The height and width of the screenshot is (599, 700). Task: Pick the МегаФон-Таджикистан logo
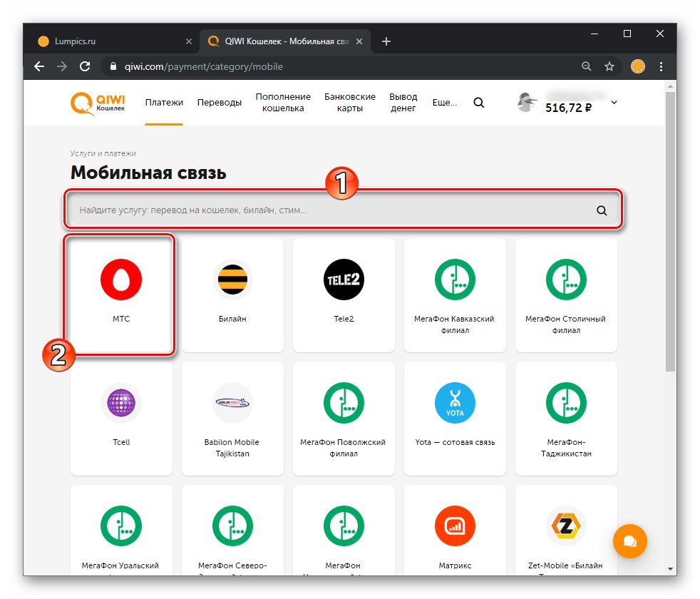566,402
